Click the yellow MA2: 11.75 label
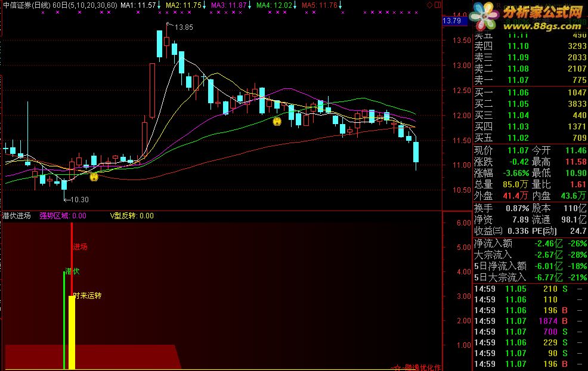 (x=184, y=5)
